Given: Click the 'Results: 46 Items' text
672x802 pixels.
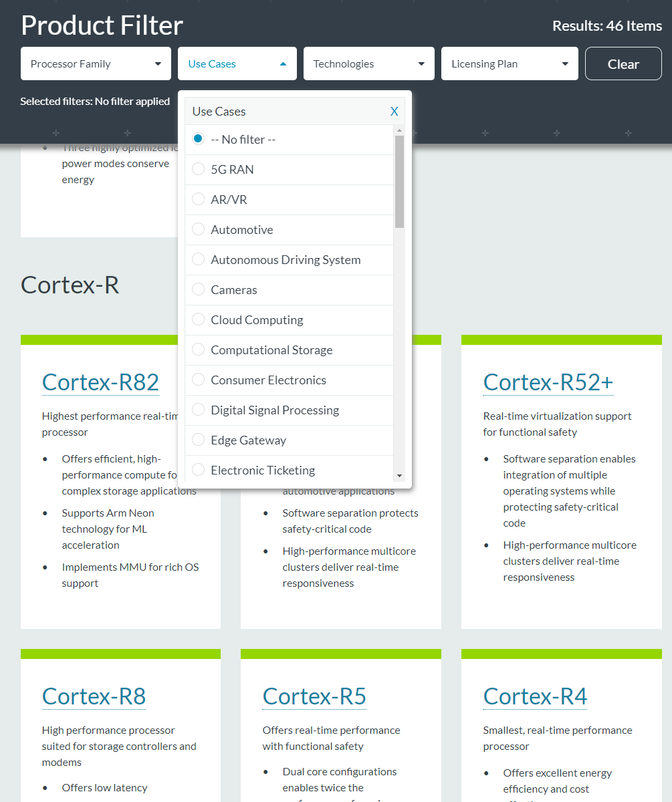Looking at the screenshot, I should (x=607, y=26).
